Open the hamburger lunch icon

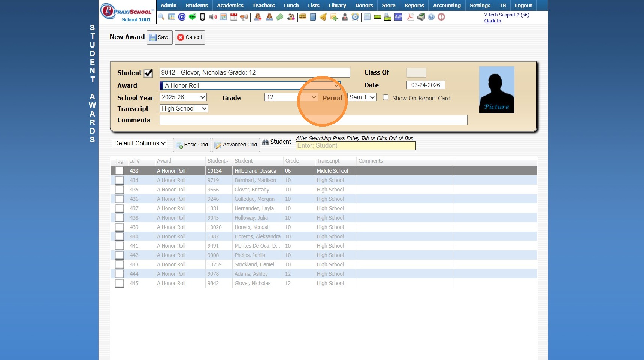click(x=303, y=17)
